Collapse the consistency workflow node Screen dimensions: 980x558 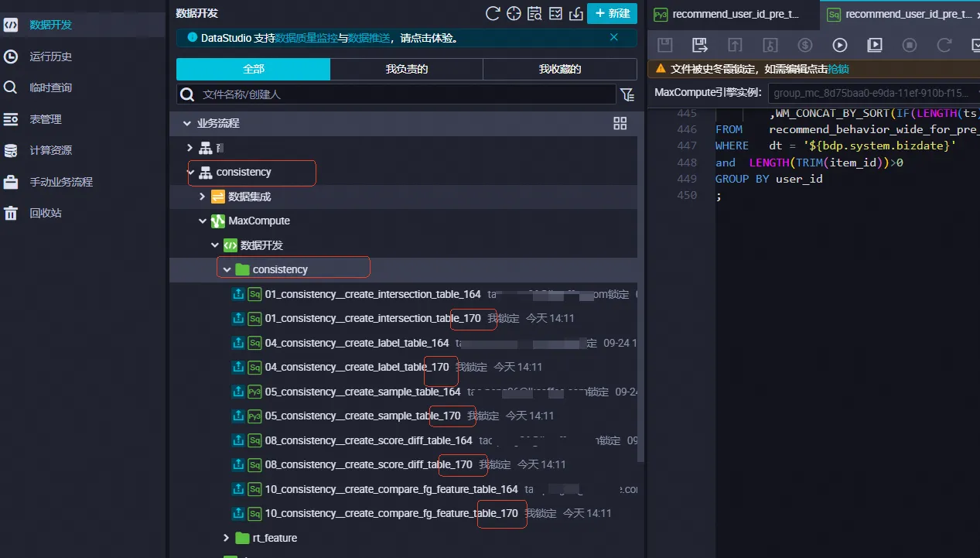191,172
